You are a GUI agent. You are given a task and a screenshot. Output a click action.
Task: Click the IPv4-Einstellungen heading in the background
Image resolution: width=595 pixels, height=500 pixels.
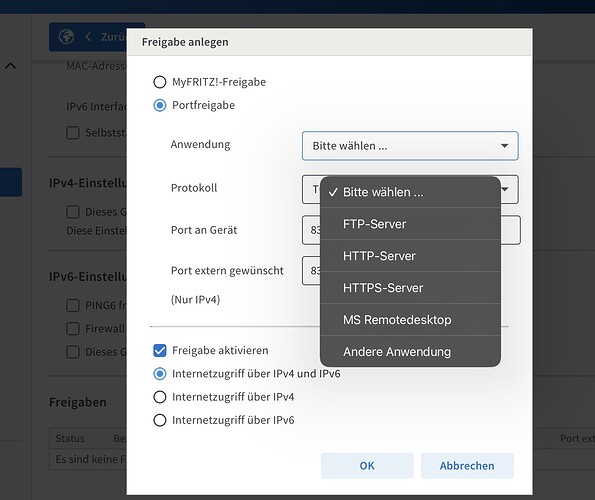pyautogui.click(x=88, y=183)
